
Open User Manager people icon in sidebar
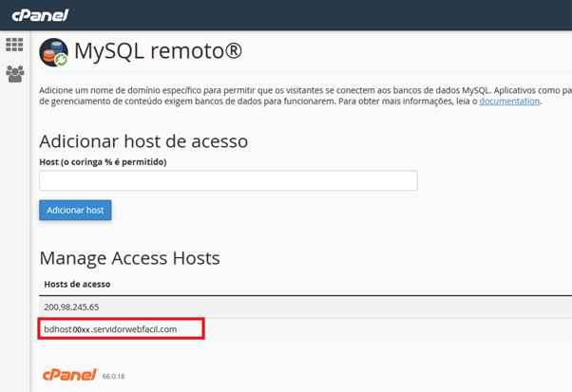click(15, 74)
